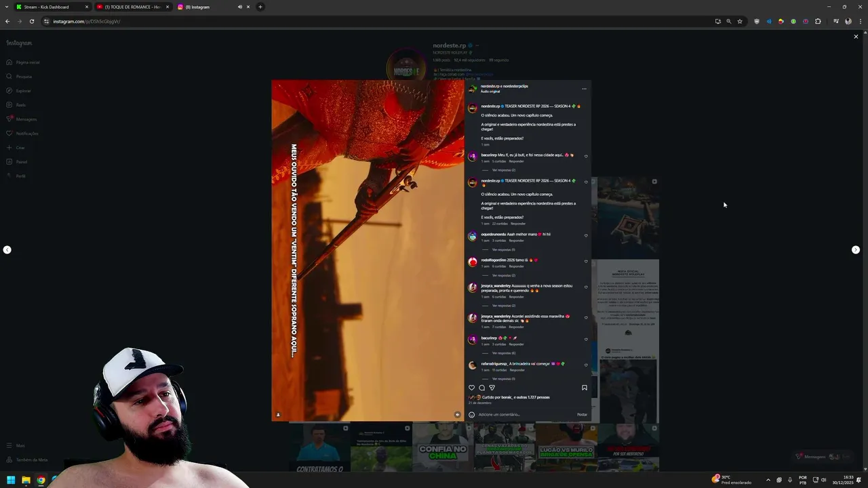
Task: Open Mensagens in Instagram sidebar
Action: [x=21, y=119]
